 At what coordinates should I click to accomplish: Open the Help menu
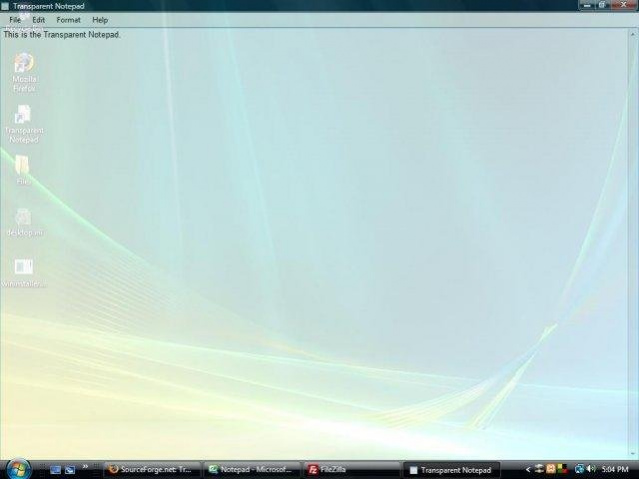click(x=100, y=20)
